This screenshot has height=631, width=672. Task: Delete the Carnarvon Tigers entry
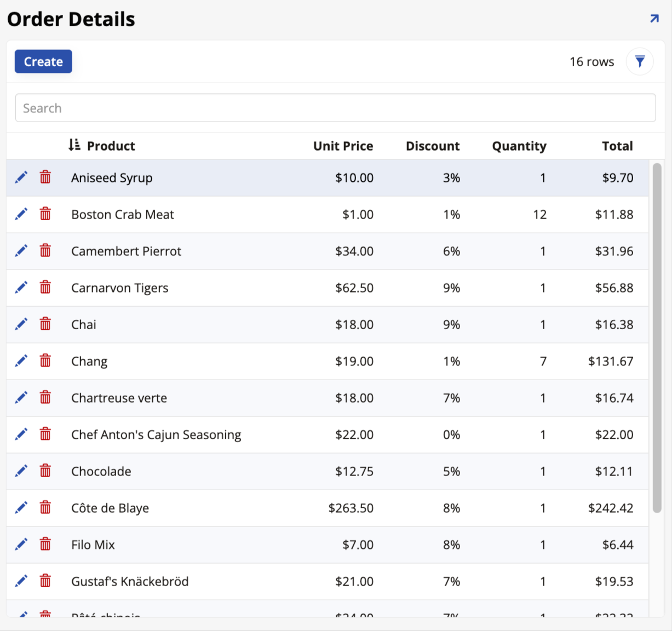(44, 287)
